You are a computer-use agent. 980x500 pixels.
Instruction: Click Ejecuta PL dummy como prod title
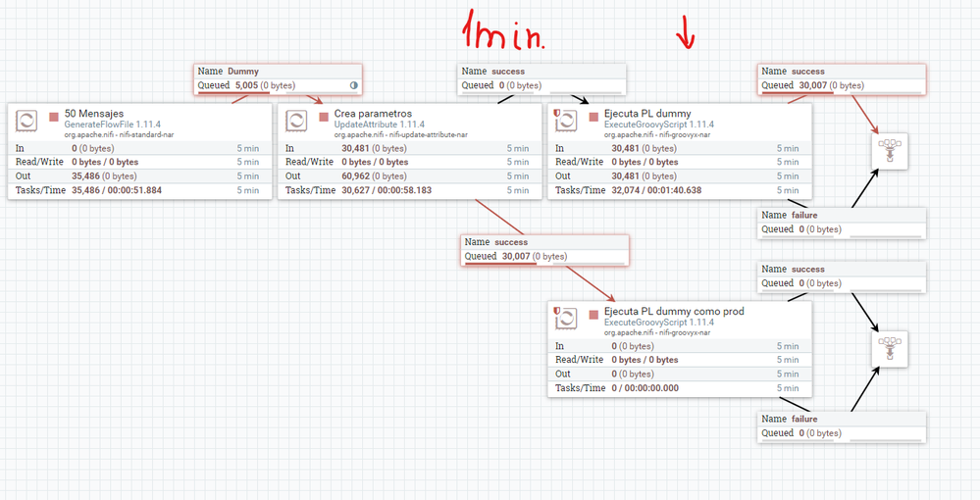(674, 311)
